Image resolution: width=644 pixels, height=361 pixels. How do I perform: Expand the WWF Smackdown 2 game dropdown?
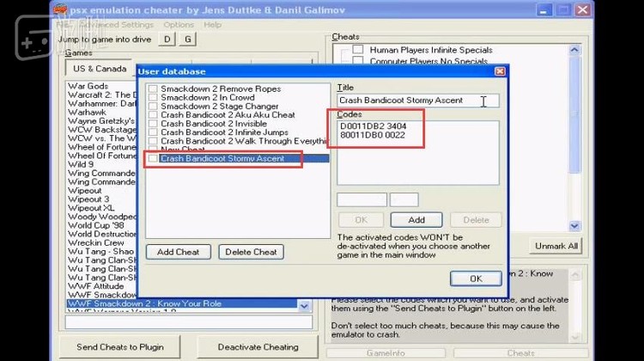[303, 305]
